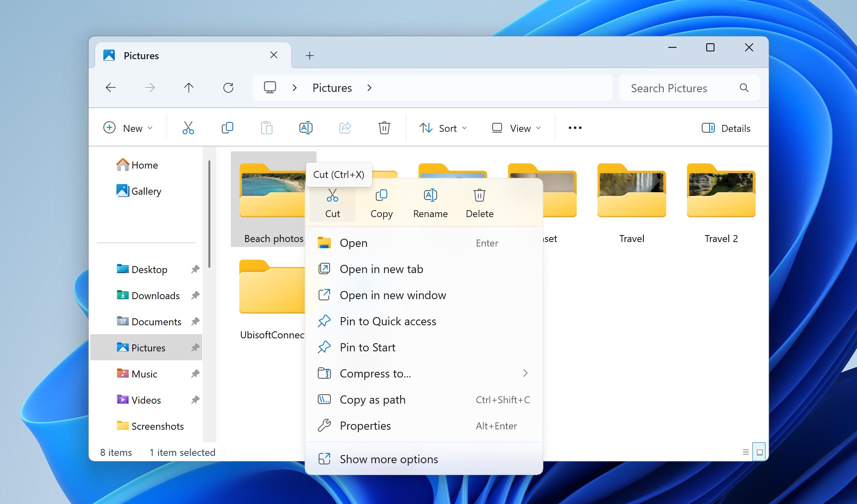This screenshot has height=504, width=857.
Task: Unpin Videos using its pin icon
Action: 195,400
